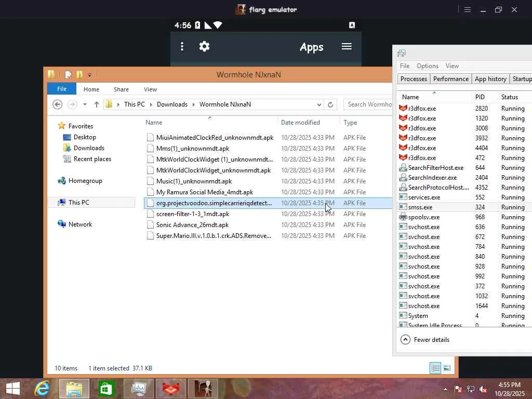Refresh the Wormhole NJxnaN folder
Viewport: 532px width, 399px height.
click(x=330, y=104)
